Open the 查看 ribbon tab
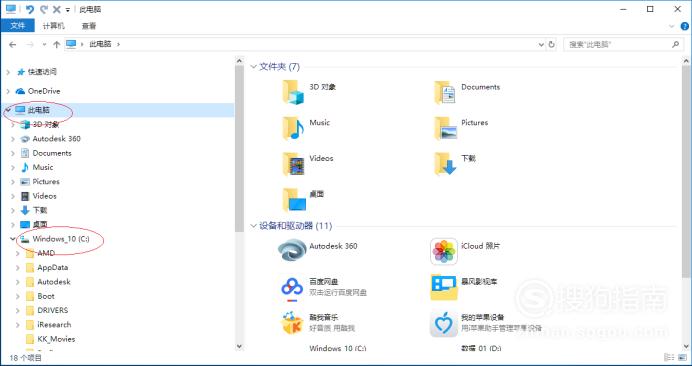The height and width of the screenshot is (366, 692). [89, 26]
